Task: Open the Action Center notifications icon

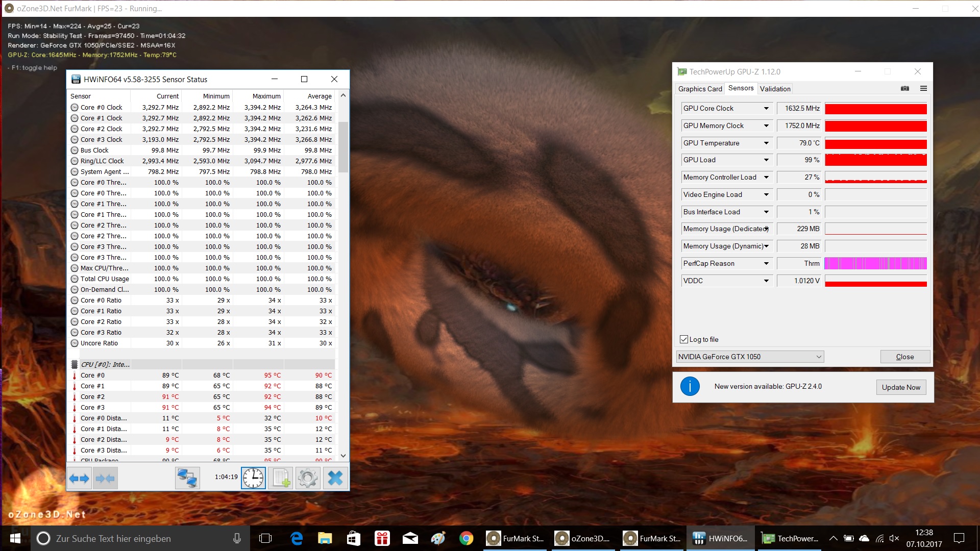Action: pyautogui.click(x=959, y=538)
